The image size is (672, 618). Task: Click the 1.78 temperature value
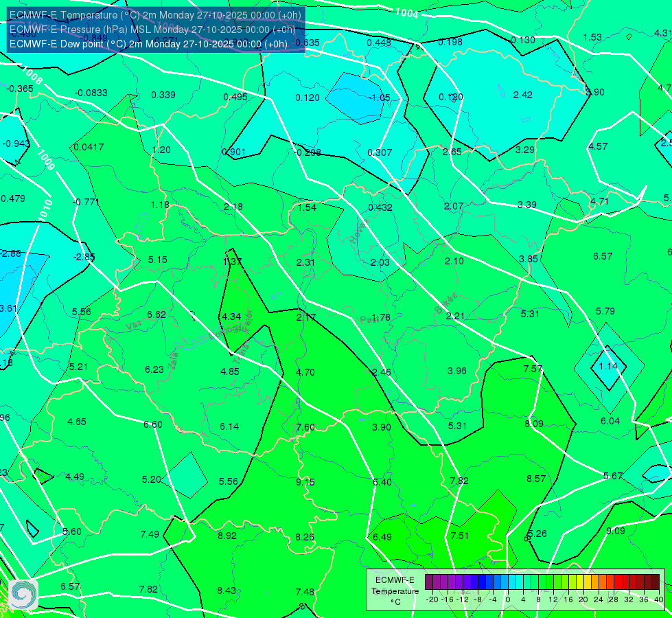[381, 318]
